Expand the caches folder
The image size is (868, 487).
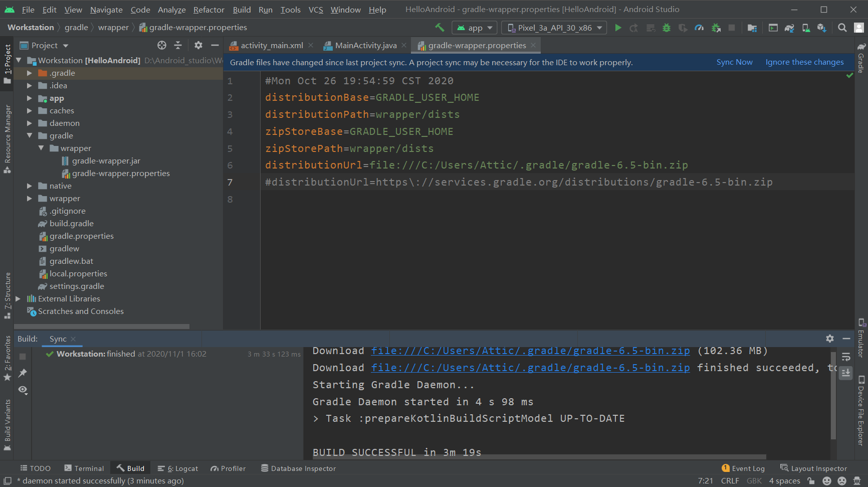[29, 110]
